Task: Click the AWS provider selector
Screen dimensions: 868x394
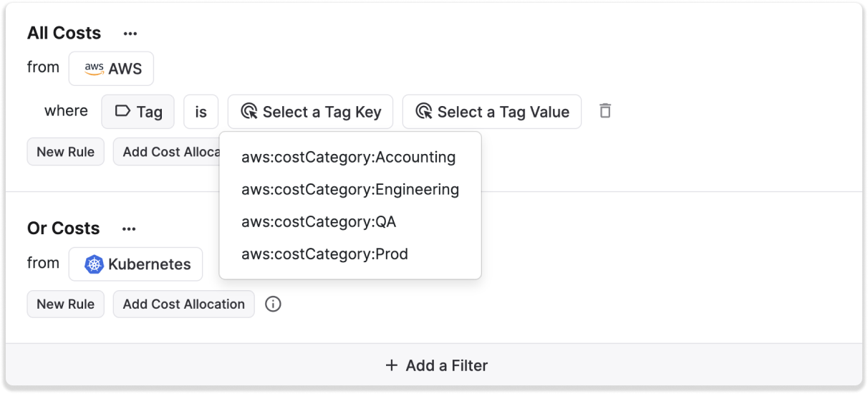Action: [x=111, y=69]
